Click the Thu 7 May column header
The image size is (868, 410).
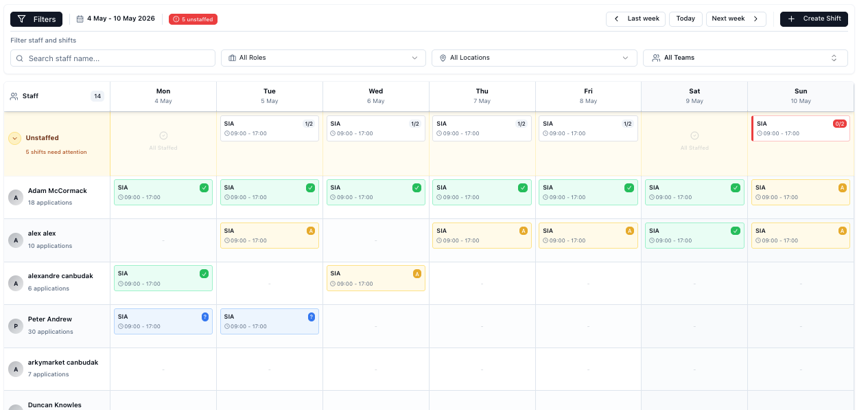482,95
